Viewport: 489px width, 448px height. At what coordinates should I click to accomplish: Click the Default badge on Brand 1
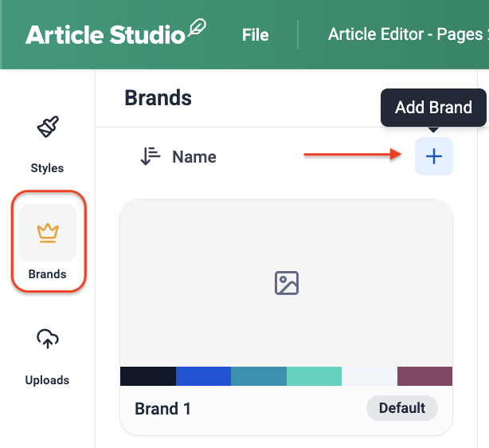click(x=401, y=408)
